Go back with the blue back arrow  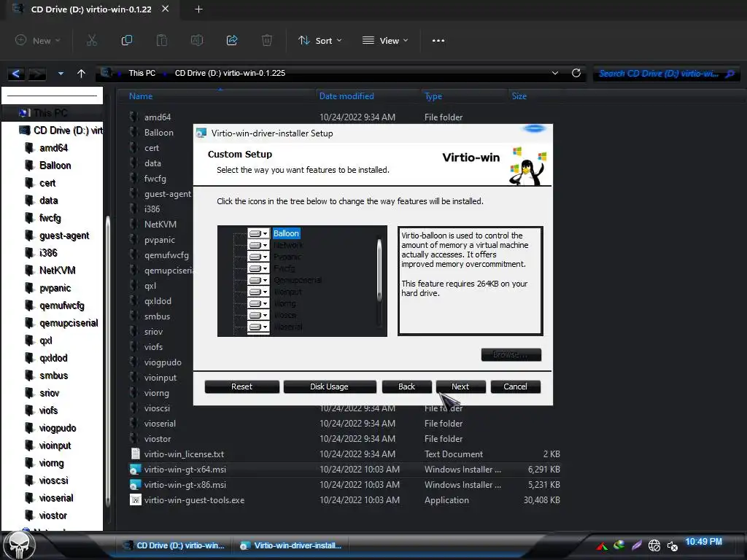16,74
